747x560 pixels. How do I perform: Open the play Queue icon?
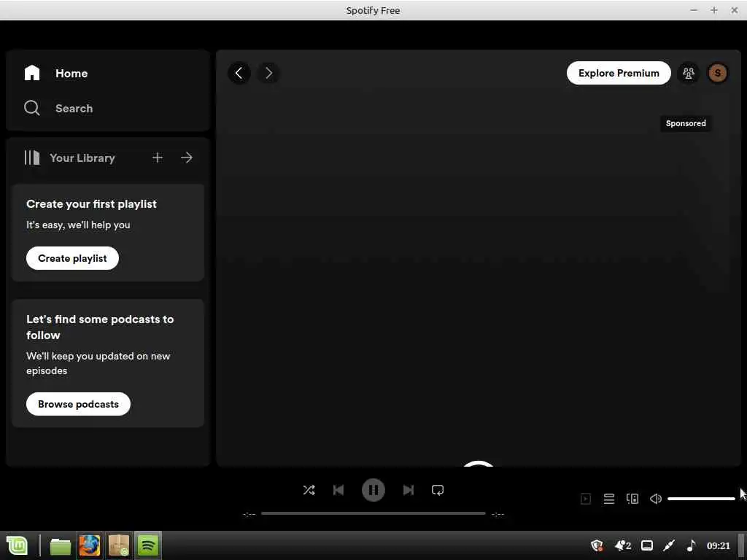609,499
